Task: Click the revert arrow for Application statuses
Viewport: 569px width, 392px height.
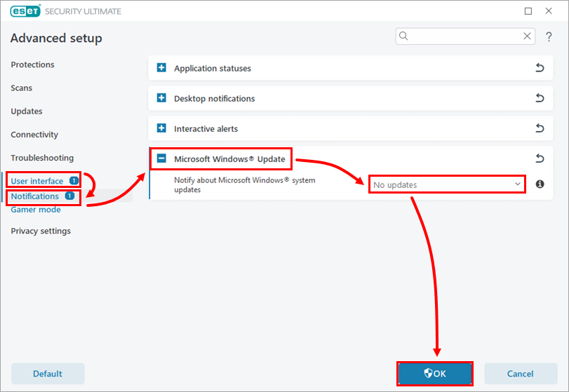Action: click(540, 69)
